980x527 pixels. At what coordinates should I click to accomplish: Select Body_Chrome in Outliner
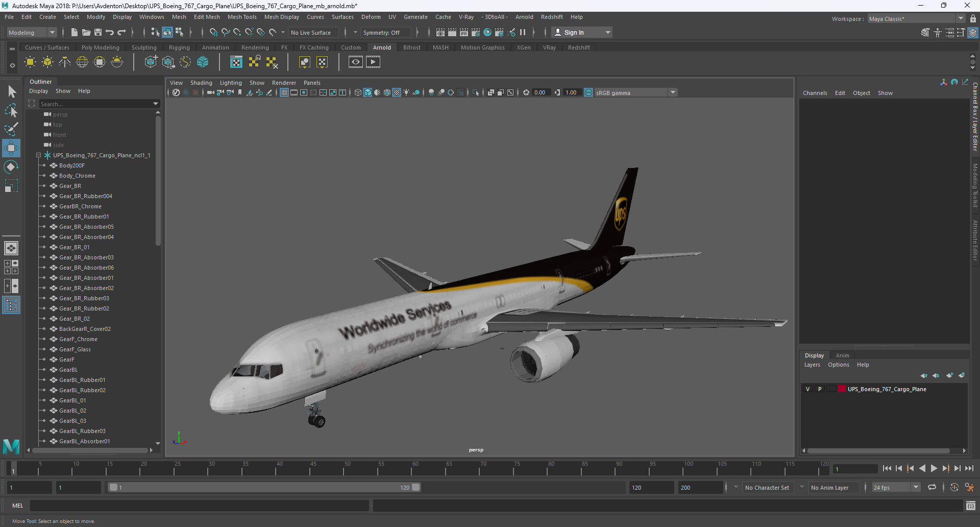77,176
